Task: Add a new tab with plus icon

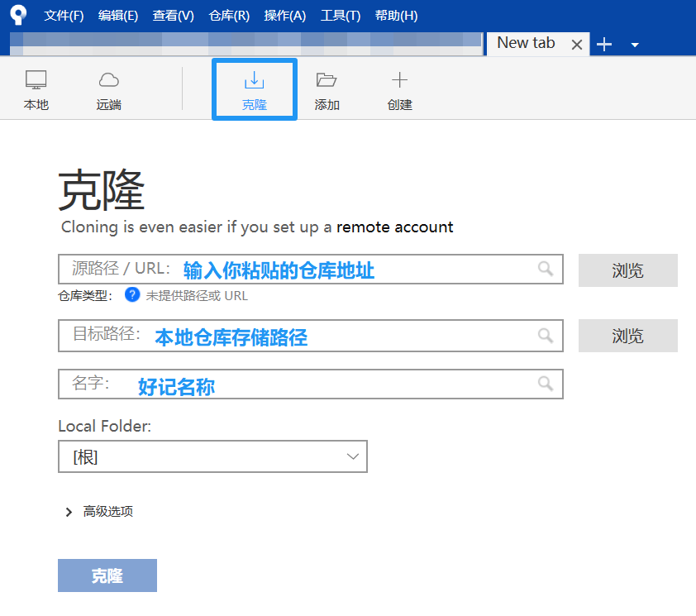Action: [x=604, y=45]
